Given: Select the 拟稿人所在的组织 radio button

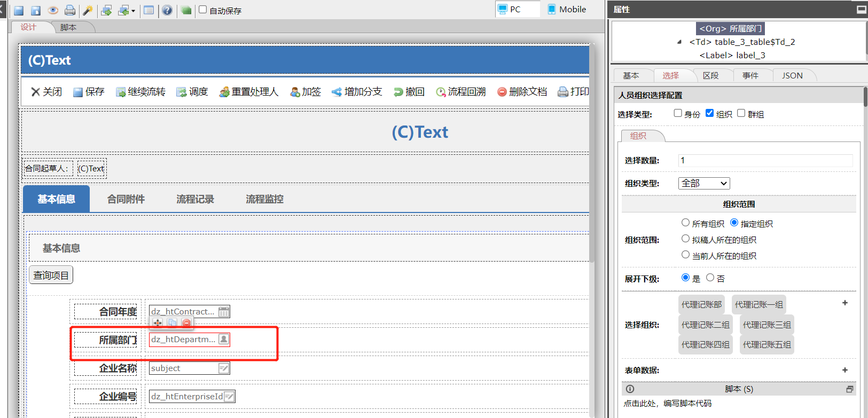Looking at the screenshot, I should tap(685, 239).
